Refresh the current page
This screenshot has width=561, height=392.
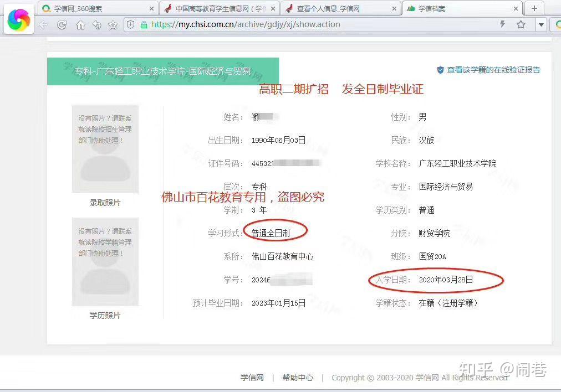coord(62,25)
